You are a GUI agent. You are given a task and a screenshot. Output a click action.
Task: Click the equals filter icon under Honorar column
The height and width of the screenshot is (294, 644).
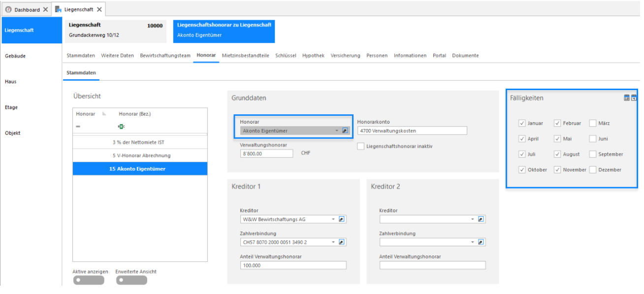(x=78, y=127)
